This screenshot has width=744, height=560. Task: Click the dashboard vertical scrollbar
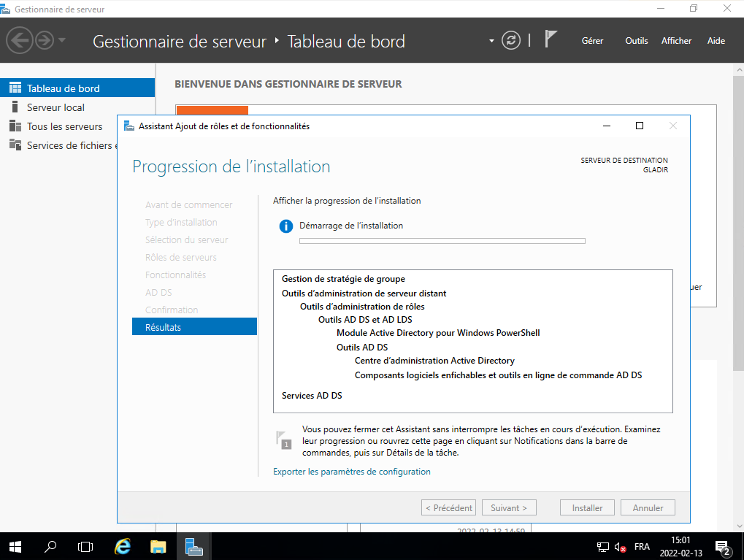pos(739,223)
